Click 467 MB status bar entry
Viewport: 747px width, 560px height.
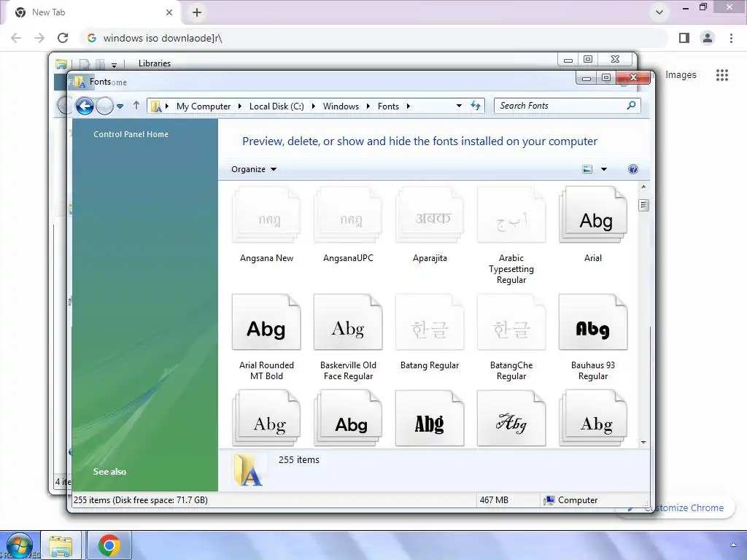[494, 500]
